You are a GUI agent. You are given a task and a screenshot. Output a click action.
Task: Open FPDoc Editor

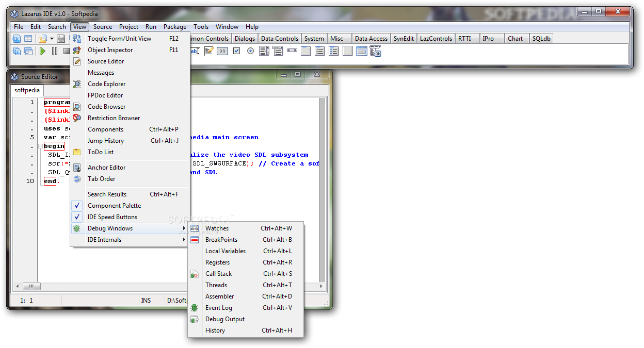click(130, 95)
